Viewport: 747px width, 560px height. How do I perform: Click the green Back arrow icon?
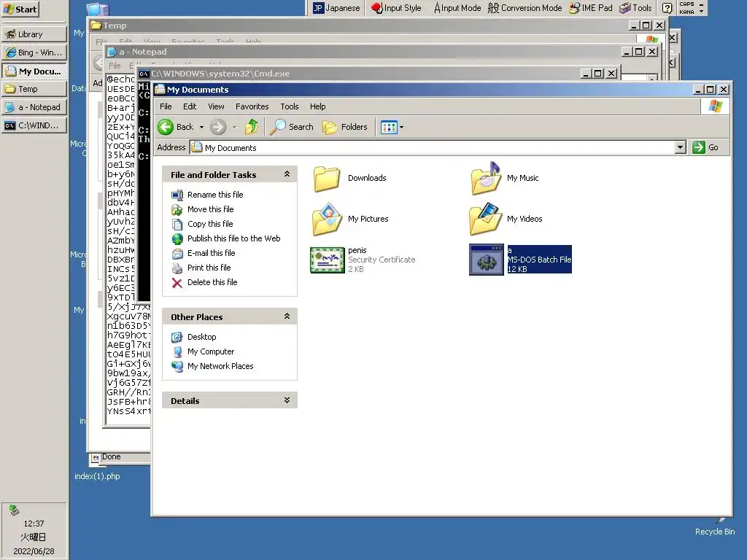[166, 127]
